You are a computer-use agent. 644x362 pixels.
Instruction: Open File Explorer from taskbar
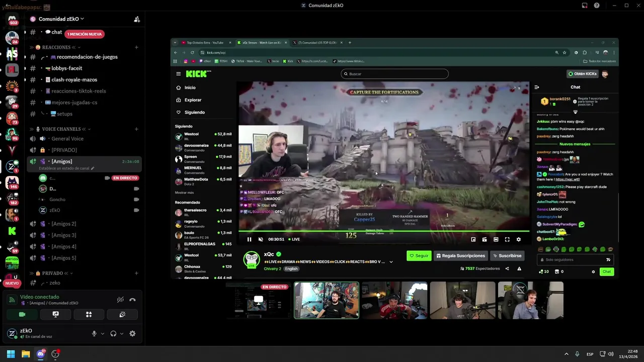(26, 354)
